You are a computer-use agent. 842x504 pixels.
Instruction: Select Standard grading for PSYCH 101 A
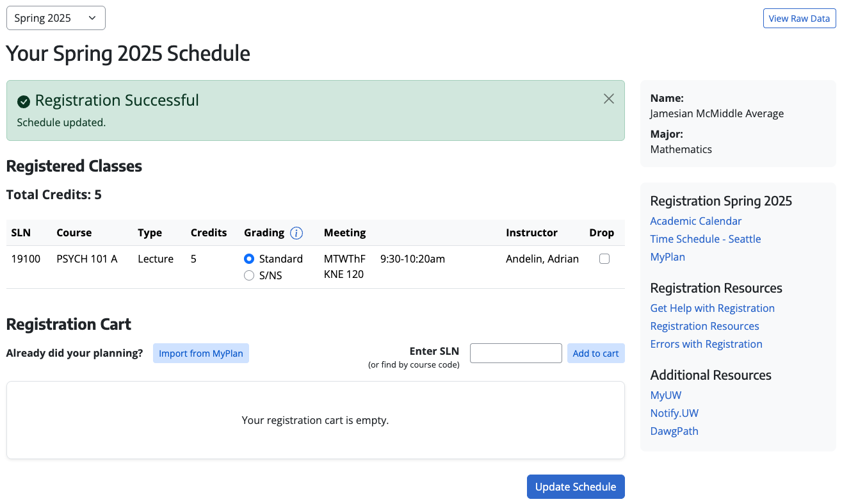pos(249,259)
